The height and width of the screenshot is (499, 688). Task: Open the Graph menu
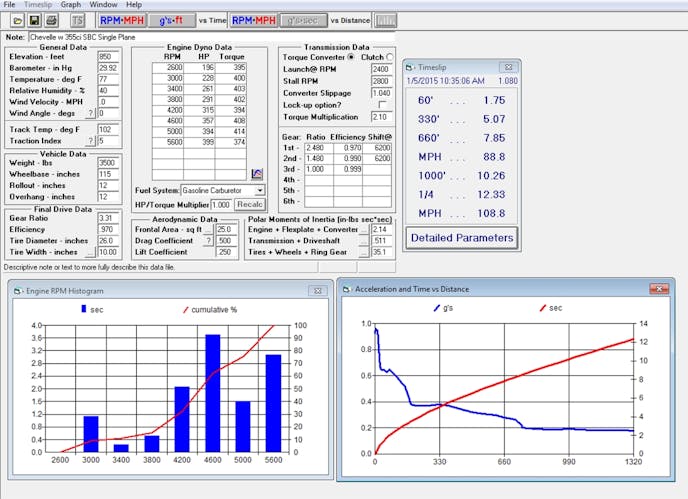click(x=70, y=5)
